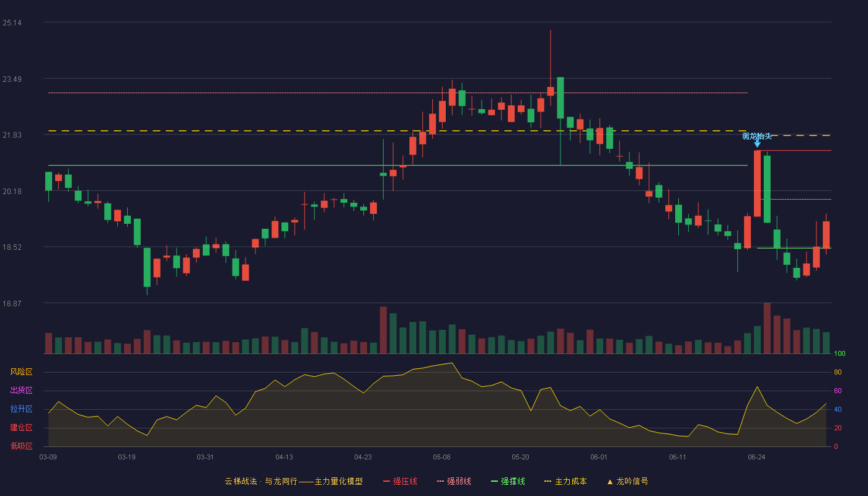Click the 弱龙抬头 annotation label

click(x=757, y=136)
